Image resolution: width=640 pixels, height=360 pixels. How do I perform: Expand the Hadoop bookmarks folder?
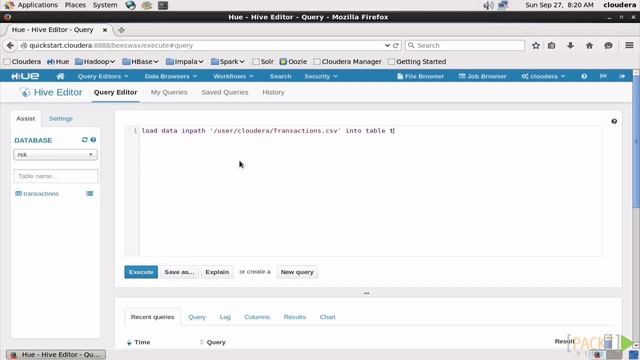click(x=95, y=62)
